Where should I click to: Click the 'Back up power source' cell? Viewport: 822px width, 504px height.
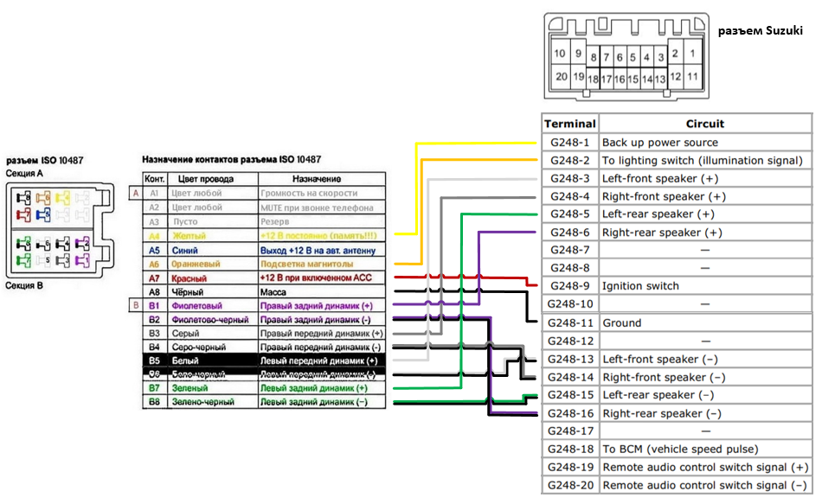pos(659,143)
